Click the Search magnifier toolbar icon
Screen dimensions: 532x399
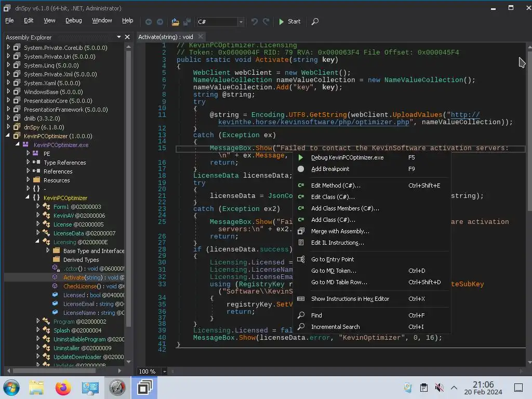coord(315,22)
